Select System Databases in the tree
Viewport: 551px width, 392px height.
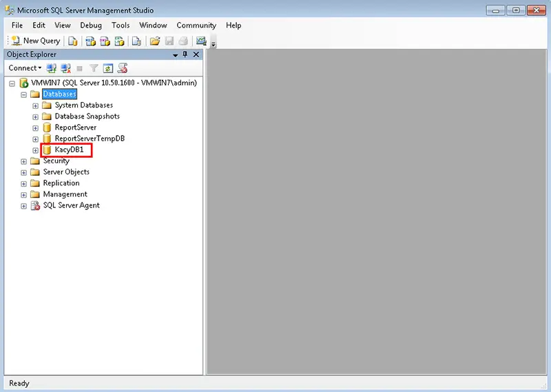83,105
